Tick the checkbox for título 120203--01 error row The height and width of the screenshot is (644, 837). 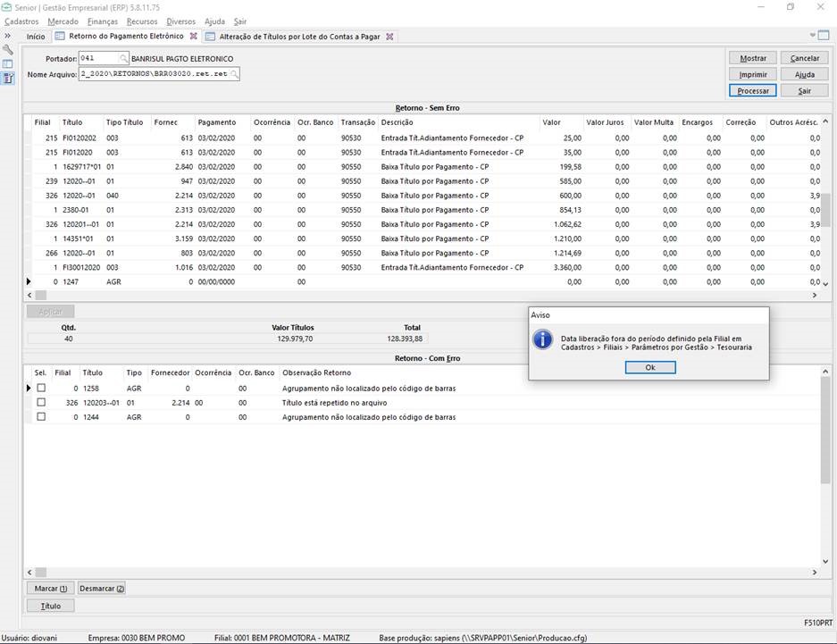click(41, 402)
